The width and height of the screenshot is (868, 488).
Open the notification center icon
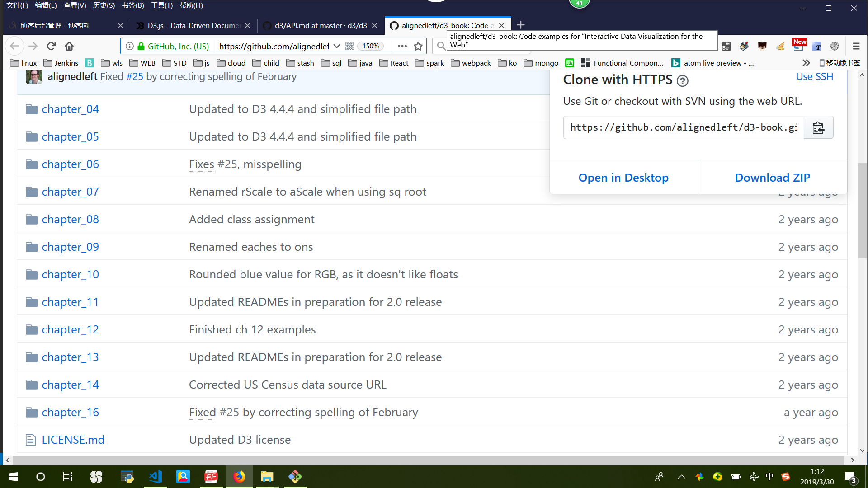pyautogui.click(x=850, y=477)
